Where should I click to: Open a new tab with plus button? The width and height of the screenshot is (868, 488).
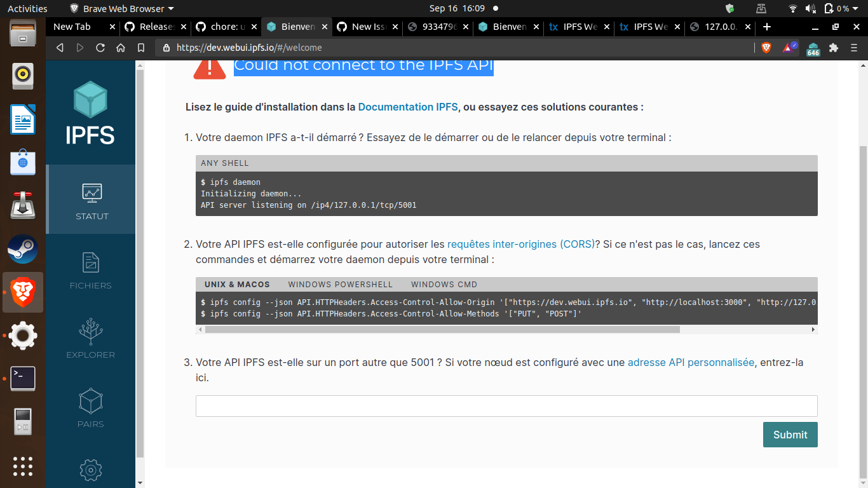[x=767, y=27]
